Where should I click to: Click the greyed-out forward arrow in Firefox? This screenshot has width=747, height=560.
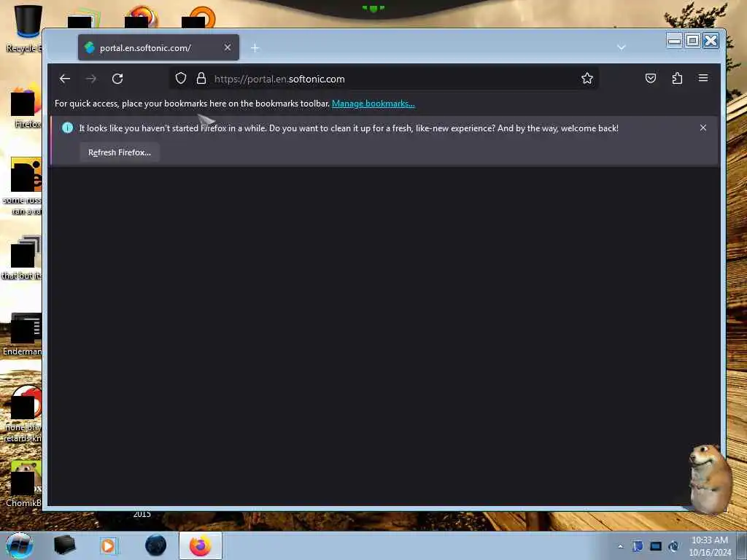(x=91, y=79)
